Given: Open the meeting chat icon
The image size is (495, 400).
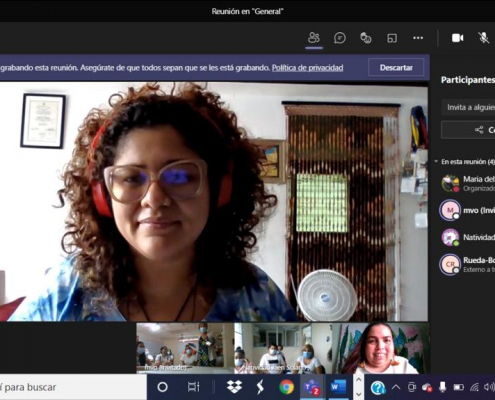Looking at the screenshot, I should [339, 38].
